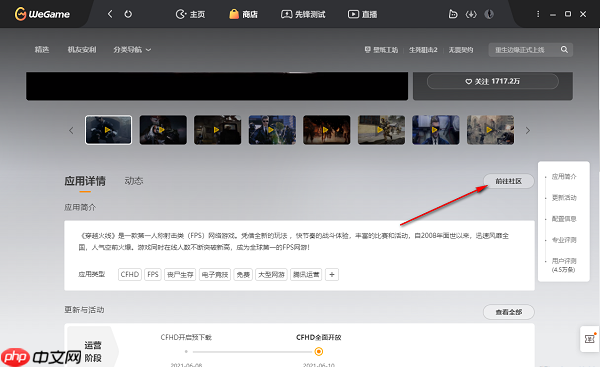Open the 主页 home tab
The image size is (600, 367).
(x=190, y=14)
